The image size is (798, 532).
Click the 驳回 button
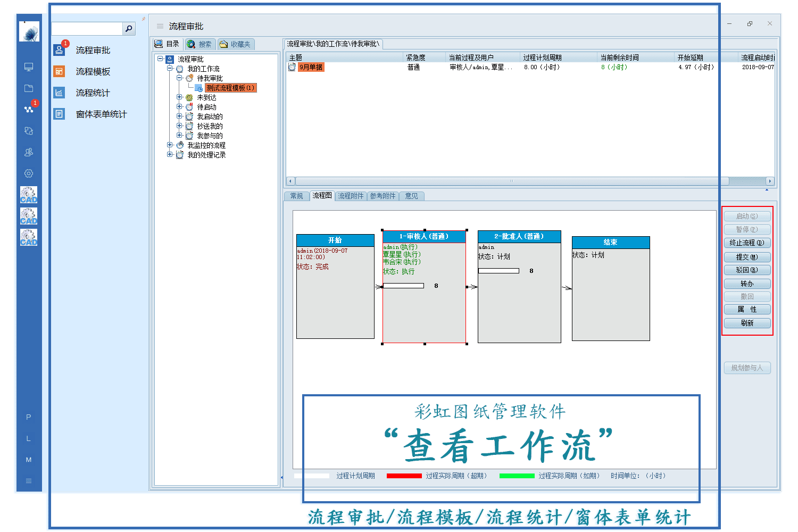[747, 270]
